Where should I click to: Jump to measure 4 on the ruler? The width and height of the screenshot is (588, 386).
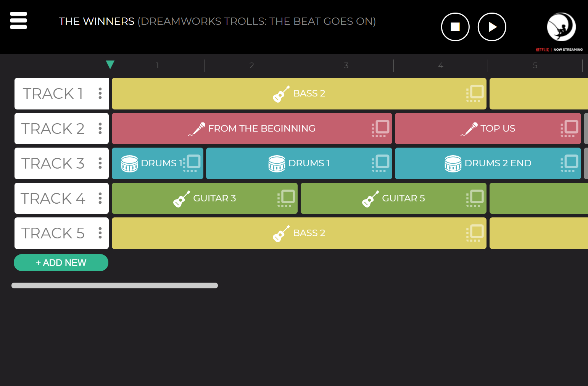[441, 66]
